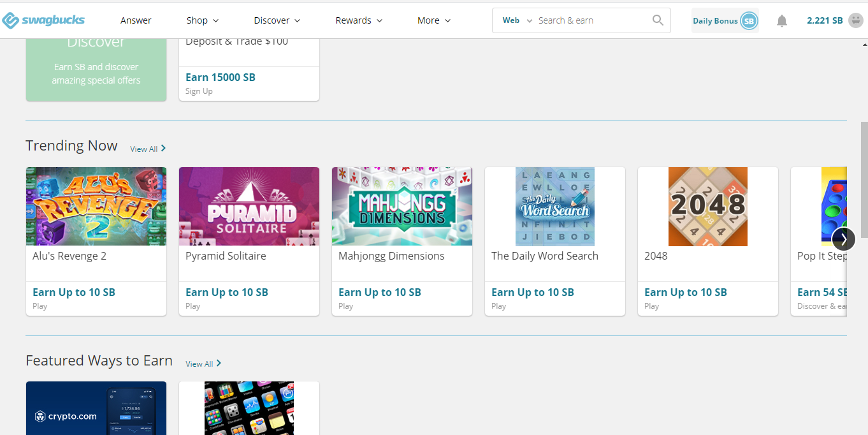Click Earn Up to 10 SB under Mahjongg Dimensions
The height and width of the screenshot is (435, 868).
click(380, 292)
